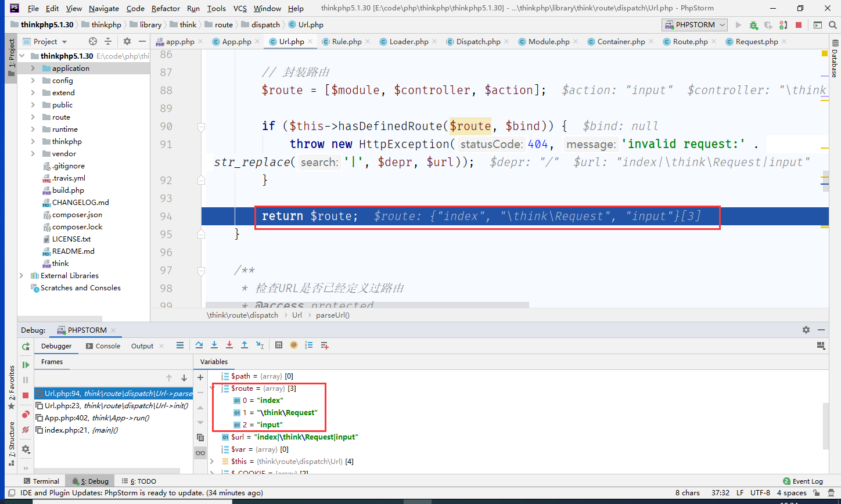841x504 pixels.
Task: Open Project view selector dropdown arrow
Action: [x=64, y=42]
